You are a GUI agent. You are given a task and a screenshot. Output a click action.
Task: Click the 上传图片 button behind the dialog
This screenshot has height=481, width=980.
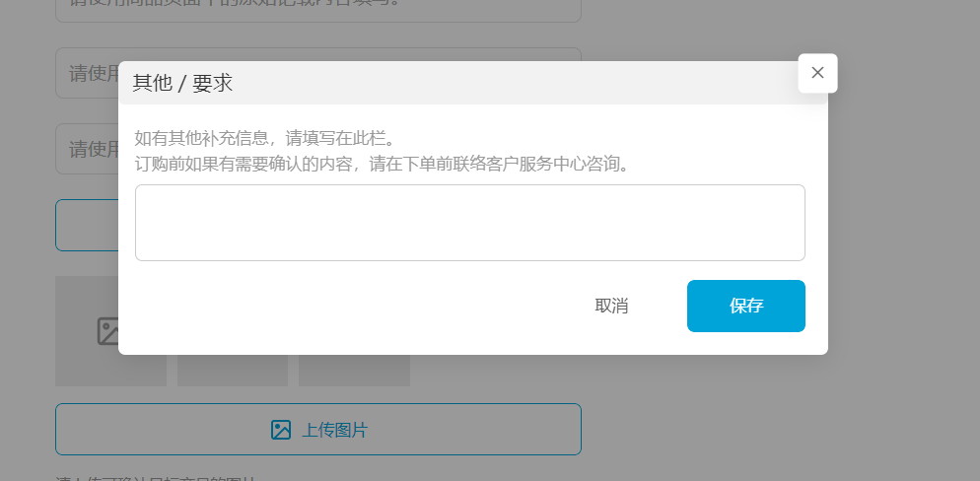click(x=318, y=429)
